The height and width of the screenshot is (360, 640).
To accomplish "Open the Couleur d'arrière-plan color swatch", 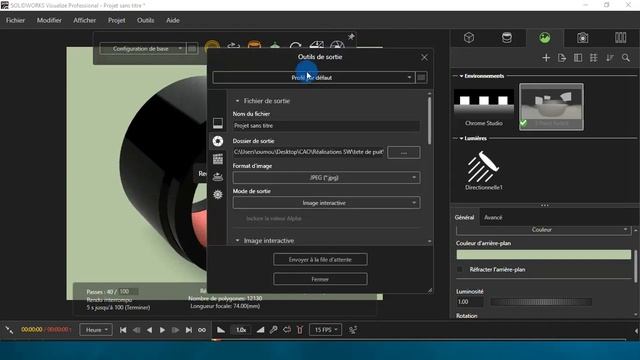I will click(544, 255).
